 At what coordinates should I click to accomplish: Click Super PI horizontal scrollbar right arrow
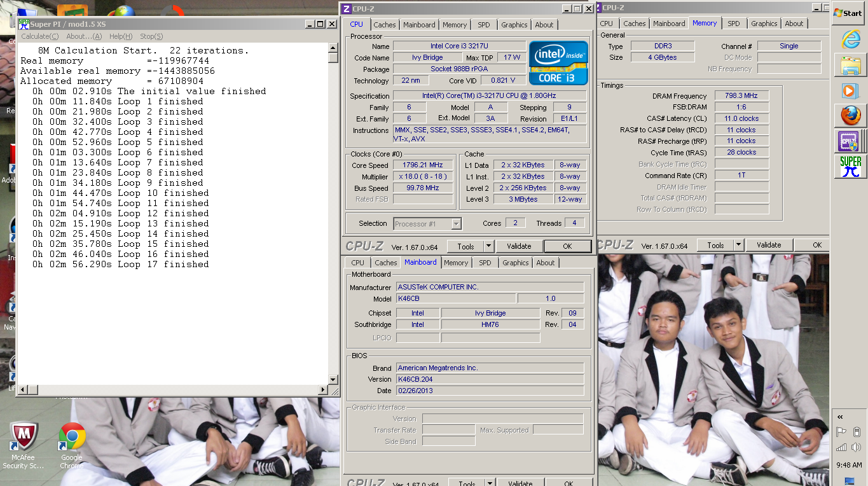[x=324, y=389]
